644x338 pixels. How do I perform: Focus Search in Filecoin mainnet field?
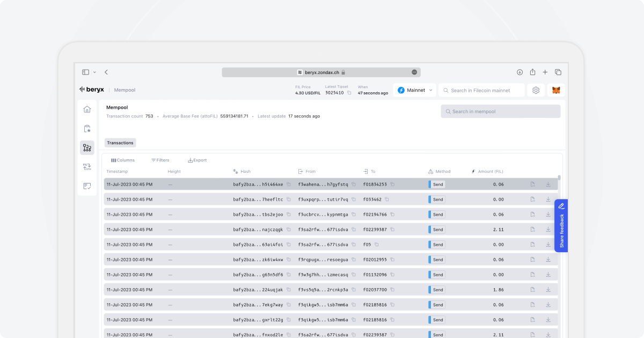point(481,90)
